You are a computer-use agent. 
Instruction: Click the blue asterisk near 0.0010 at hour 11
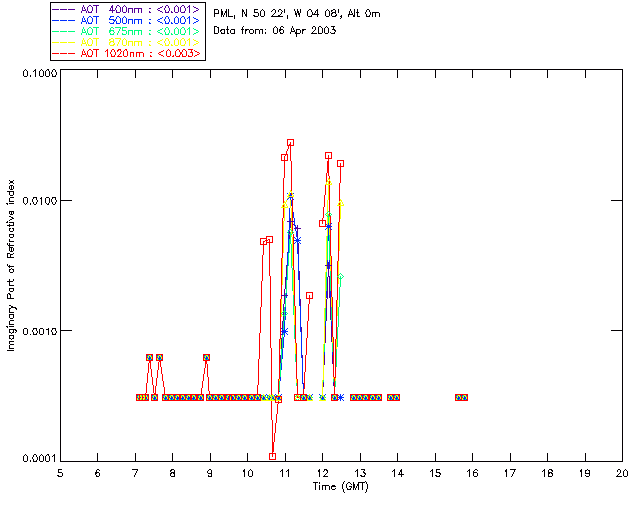[284, 332]
